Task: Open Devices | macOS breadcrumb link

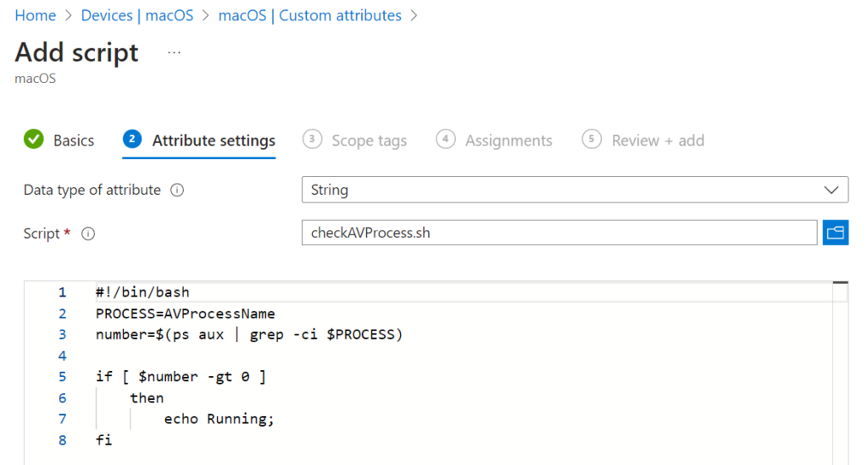Action: [137, 15]
